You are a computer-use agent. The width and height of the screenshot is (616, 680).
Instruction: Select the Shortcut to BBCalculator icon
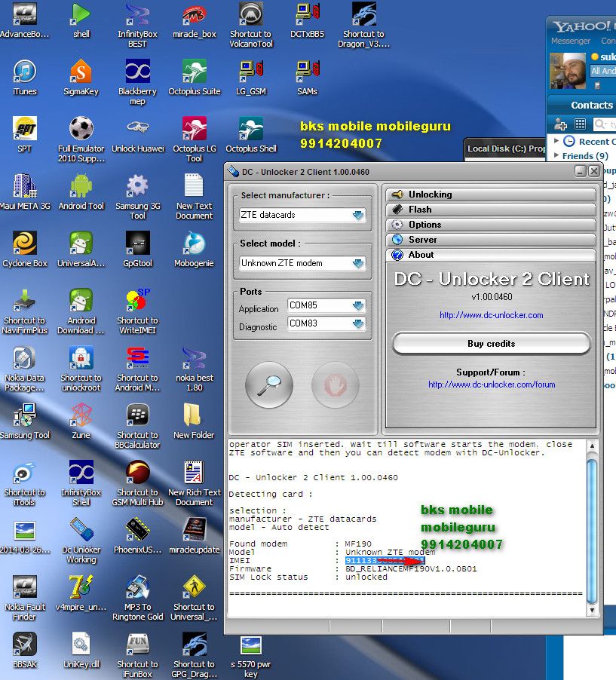coord(137,426)
